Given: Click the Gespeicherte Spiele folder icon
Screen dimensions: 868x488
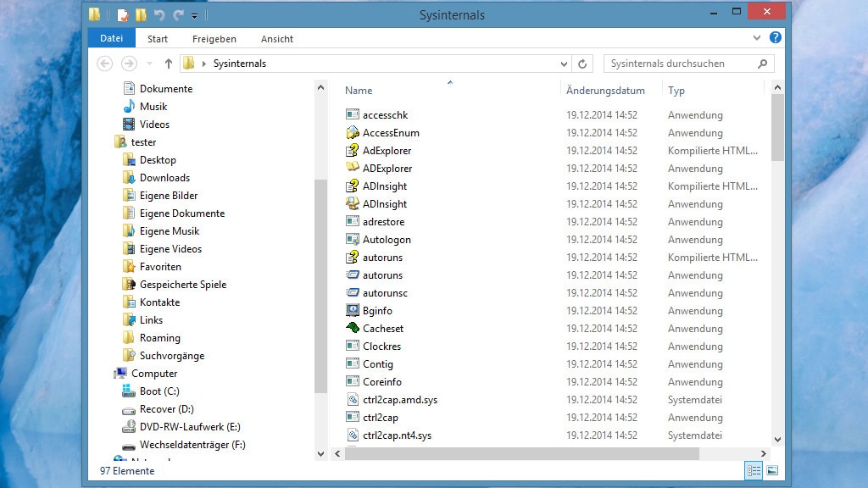Looking at the screenshot, I should pos(129,284).
